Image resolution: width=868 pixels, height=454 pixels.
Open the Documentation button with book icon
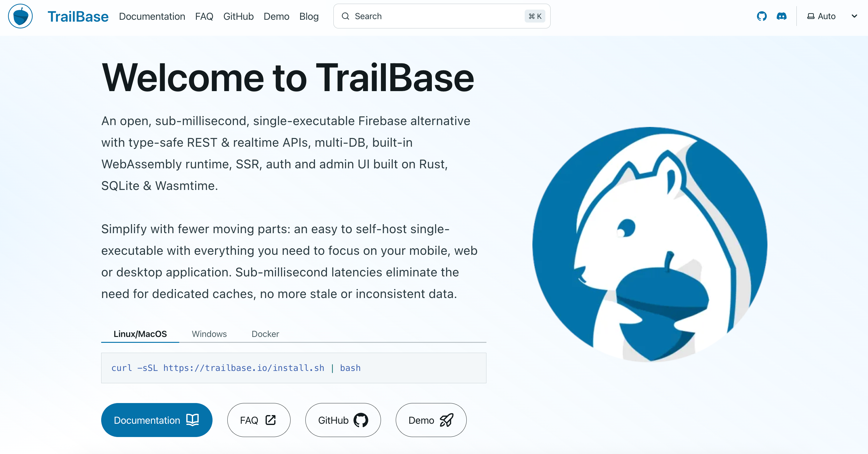click(x=157, y=420)
